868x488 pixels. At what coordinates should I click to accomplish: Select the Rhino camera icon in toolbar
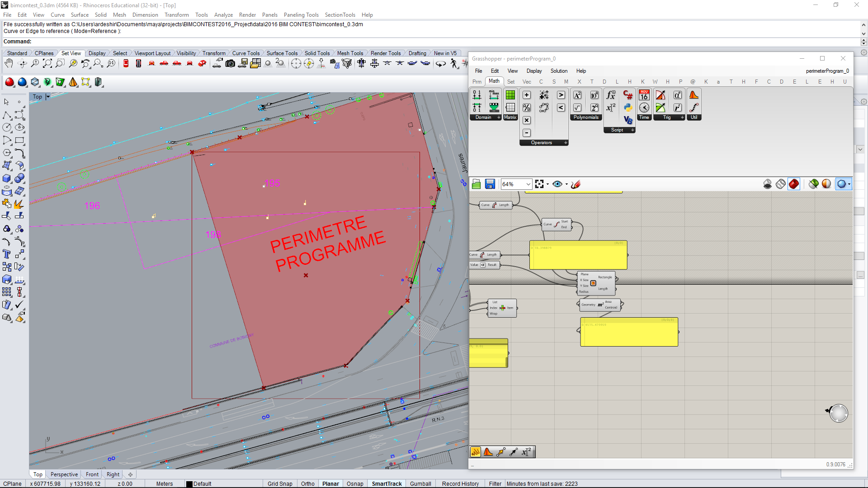point(230,64)
